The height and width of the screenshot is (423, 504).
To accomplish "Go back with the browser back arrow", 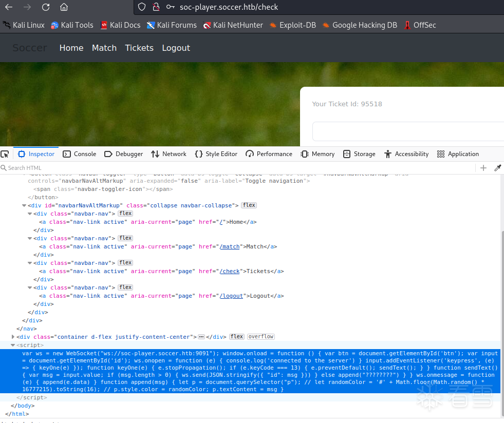I will click(9, 7).
